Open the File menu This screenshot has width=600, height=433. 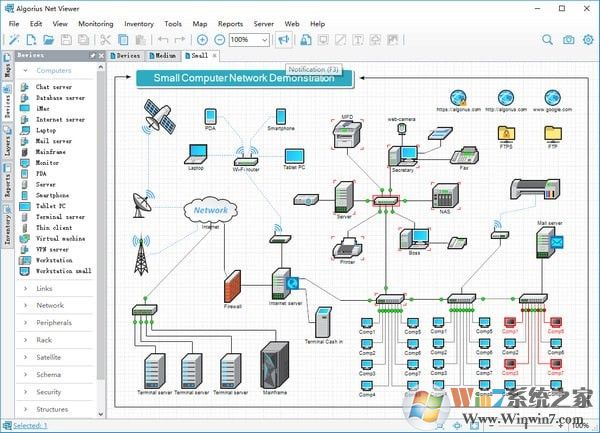coord(14,24)
